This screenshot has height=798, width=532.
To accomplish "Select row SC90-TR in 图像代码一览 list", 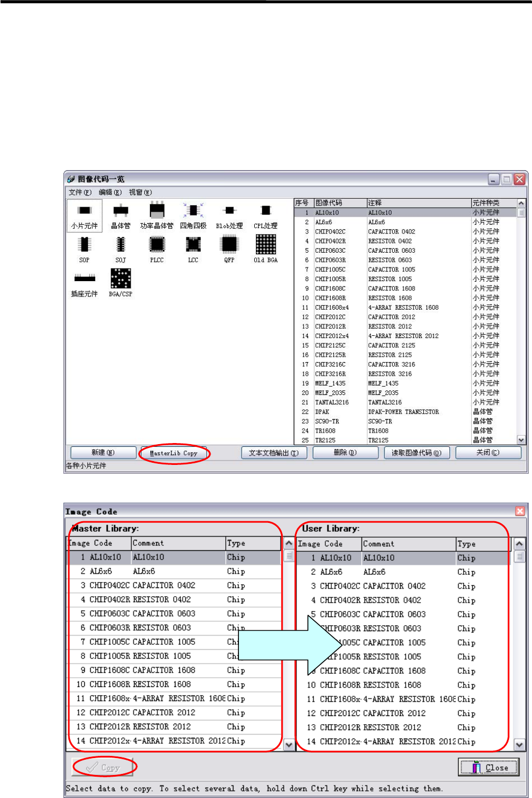I will click(405, 421).
